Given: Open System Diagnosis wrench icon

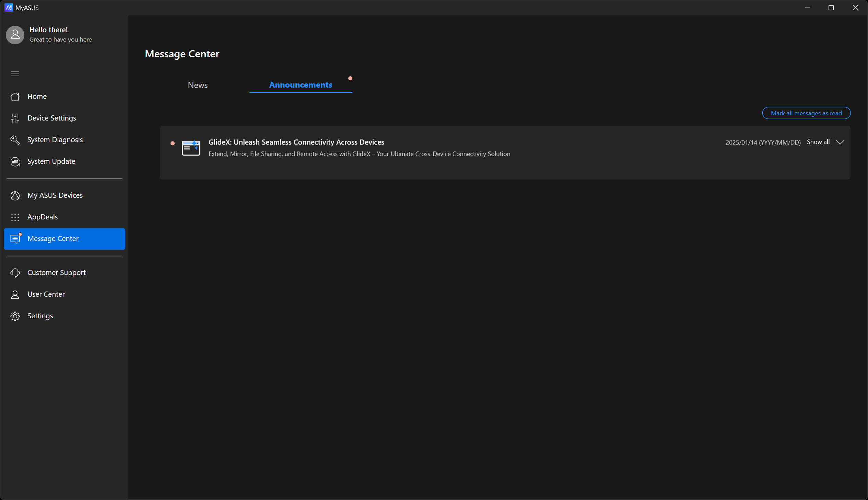Looking at the screenshot, I should coord(15,140).
